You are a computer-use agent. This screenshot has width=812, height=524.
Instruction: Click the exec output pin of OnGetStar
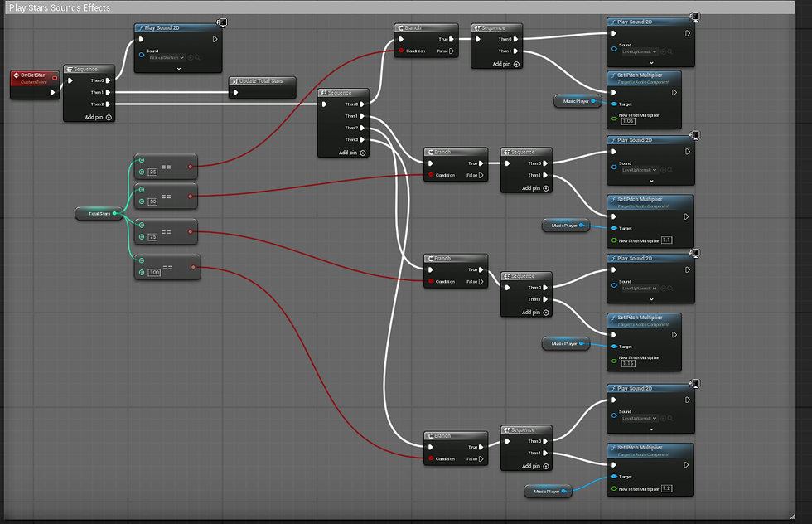(x=52, y=92)
